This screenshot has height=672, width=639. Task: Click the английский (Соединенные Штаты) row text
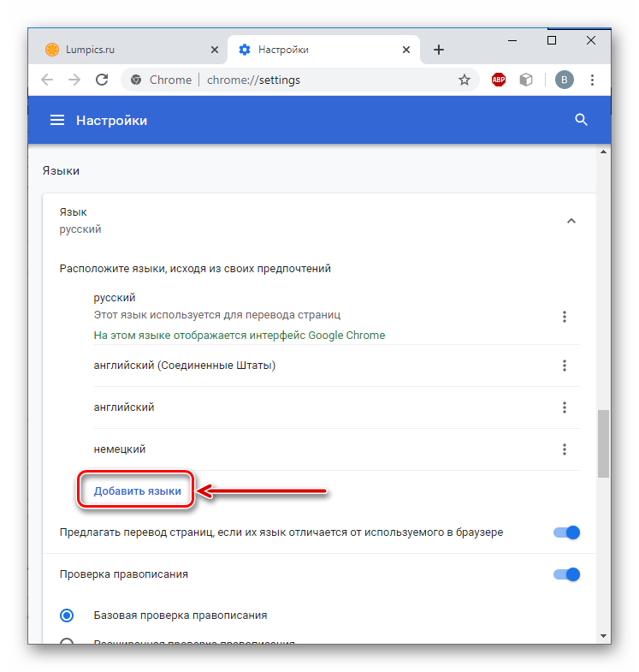[x=185, y=366]
